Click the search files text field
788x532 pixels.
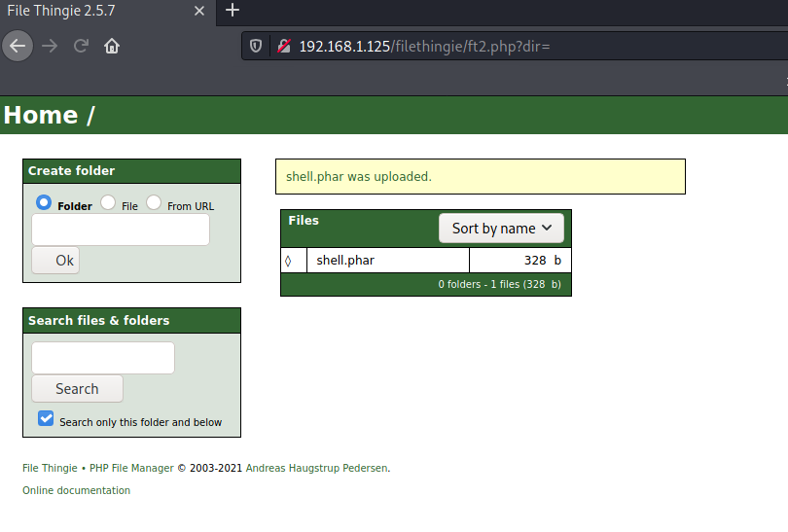coord(103,358)
